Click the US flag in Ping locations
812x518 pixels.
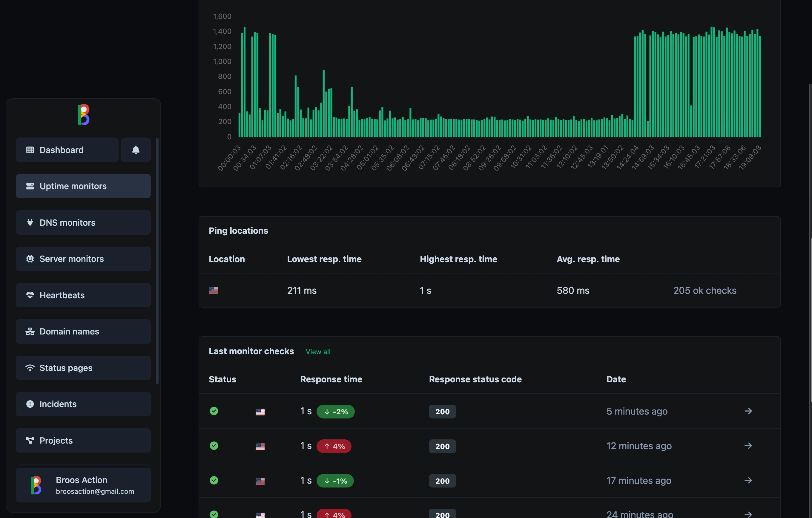coord(213,290)
